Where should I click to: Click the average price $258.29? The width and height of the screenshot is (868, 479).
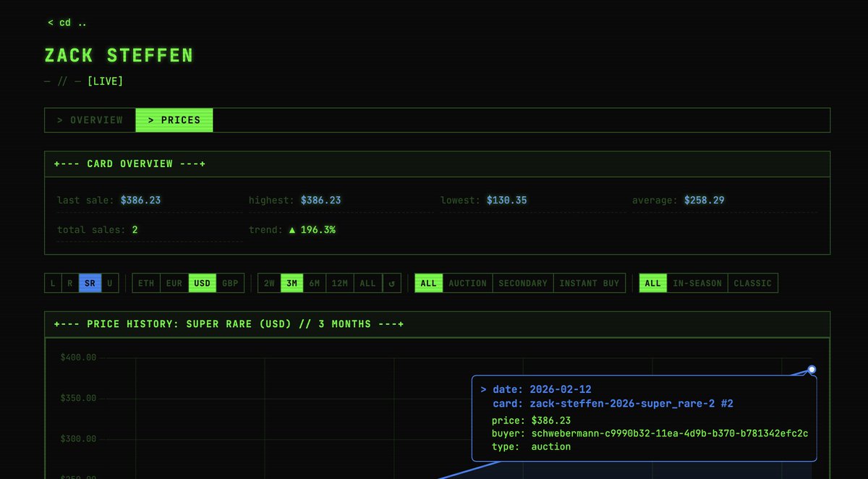pyautogui.click(x=705, y=200)
